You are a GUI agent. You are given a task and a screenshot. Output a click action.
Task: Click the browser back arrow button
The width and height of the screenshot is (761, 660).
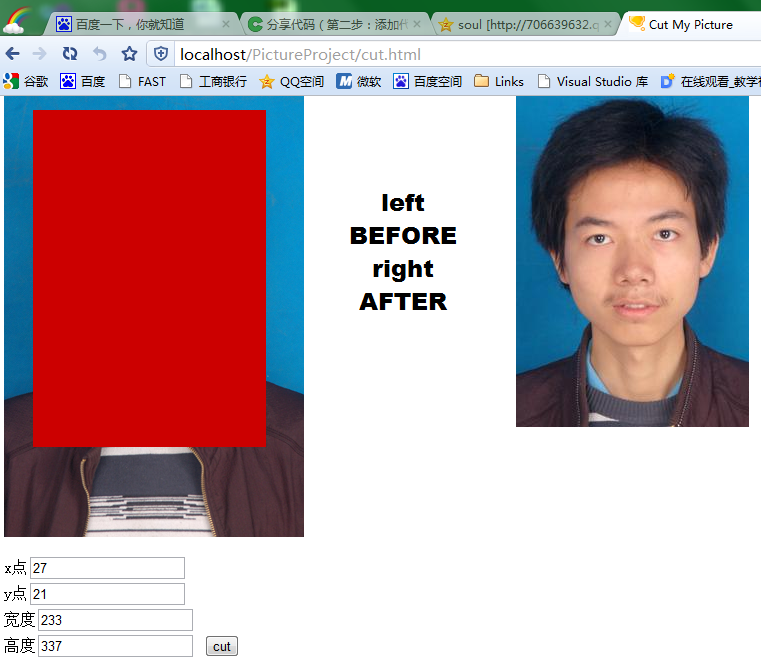[13, 54]
